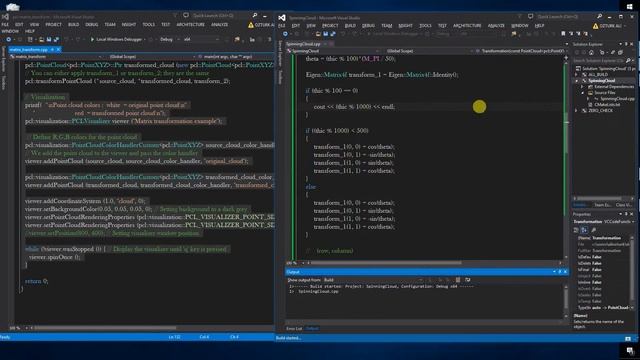Click Stop Build icon in Output toolbar

[x=458, y=280]
